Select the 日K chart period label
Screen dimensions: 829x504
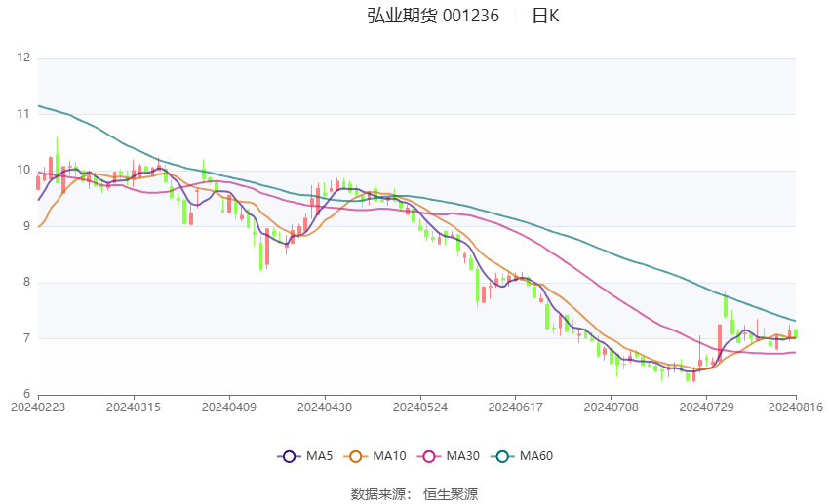(545, 16)
